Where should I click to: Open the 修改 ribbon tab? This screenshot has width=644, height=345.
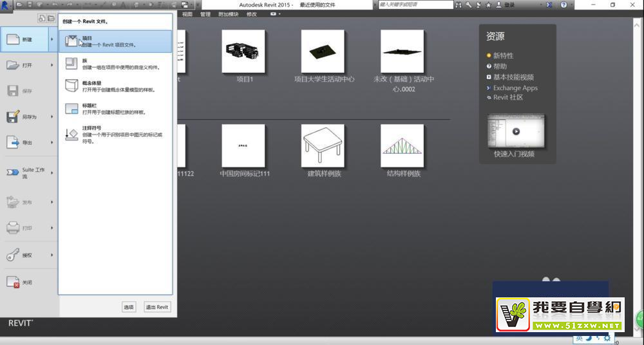251,14
